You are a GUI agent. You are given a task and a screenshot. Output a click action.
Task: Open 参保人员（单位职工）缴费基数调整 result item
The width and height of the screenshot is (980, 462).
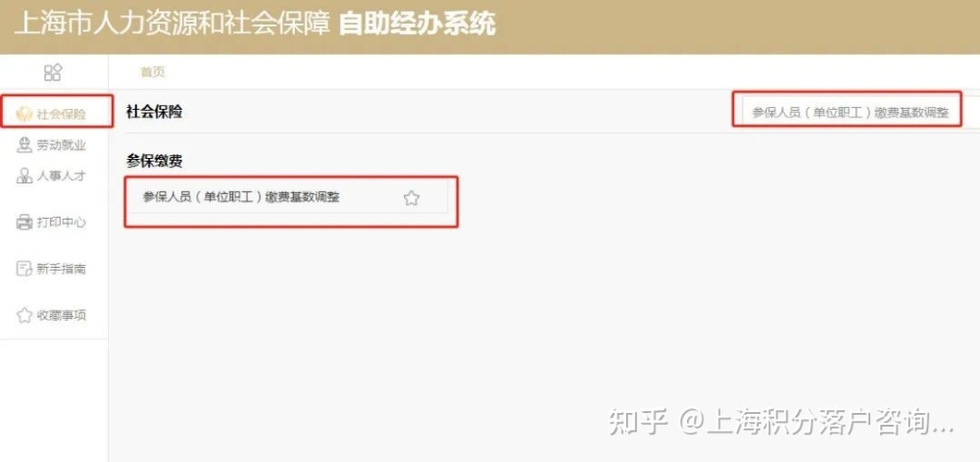click(241, 197)
